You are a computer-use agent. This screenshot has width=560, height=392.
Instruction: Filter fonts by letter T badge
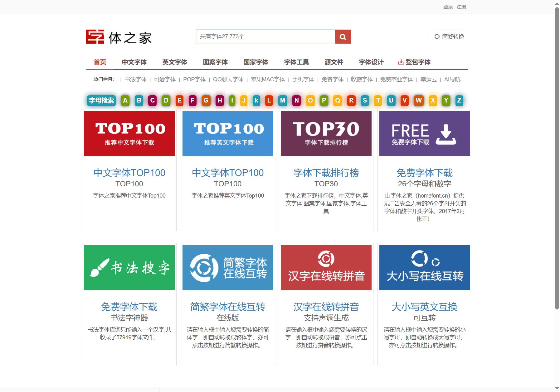click(x=378, y=100)
